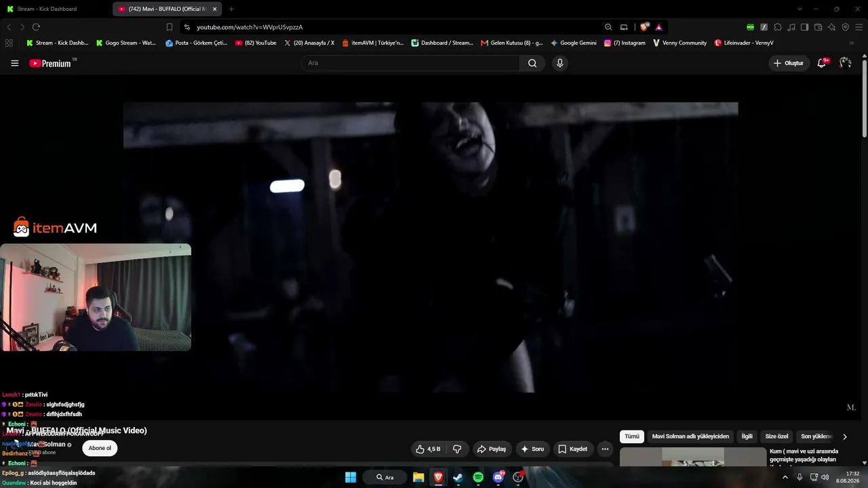Click the YouTube search field Ara
868x488 pixels.
point(410,63)
